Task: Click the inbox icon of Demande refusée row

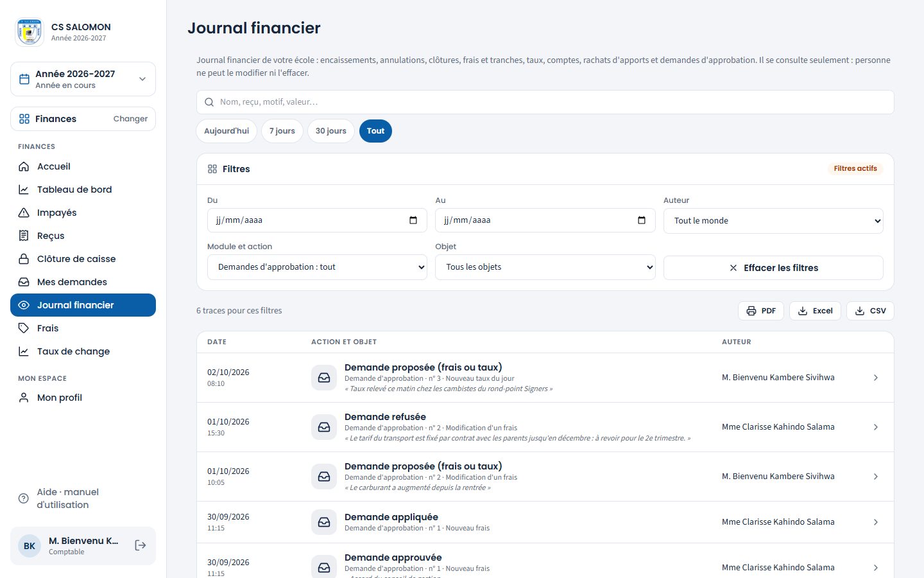Action: (x=324, y=427)
